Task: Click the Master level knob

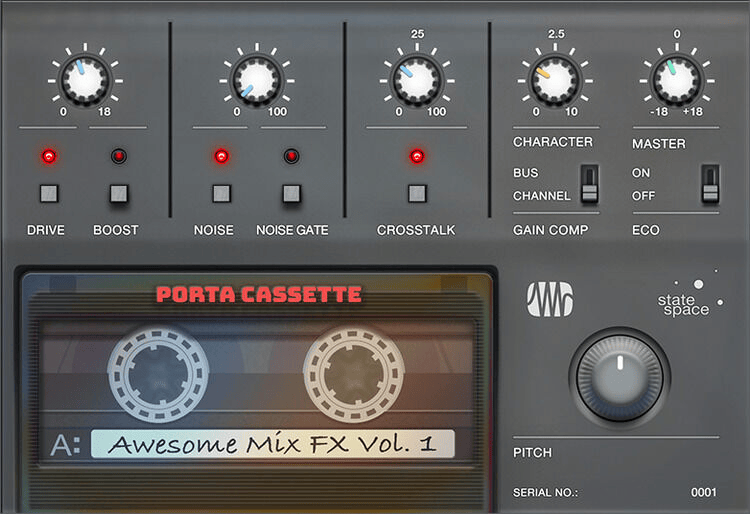Action: (x=676, y=78)
